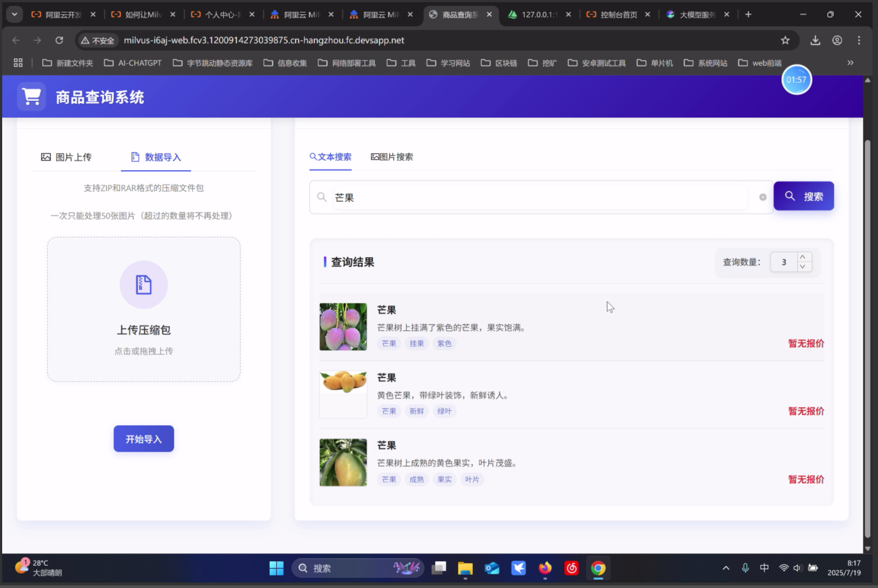This screenshot has height=588, width=878.
Task: Select the 数据导入 tab
Action: pos(156,157)
